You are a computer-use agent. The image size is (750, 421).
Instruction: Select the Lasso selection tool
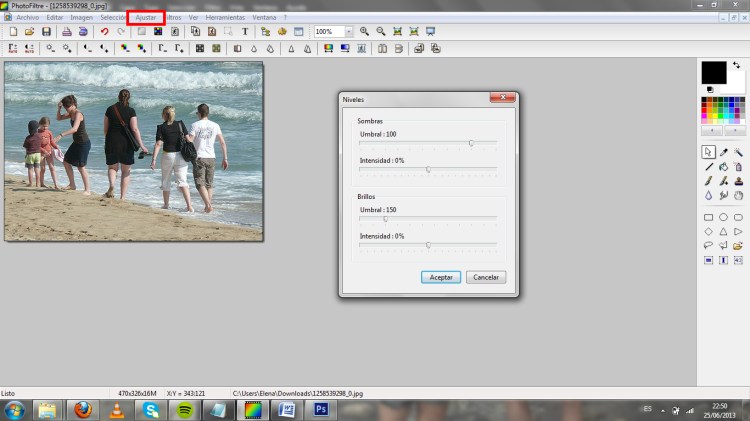708,245
